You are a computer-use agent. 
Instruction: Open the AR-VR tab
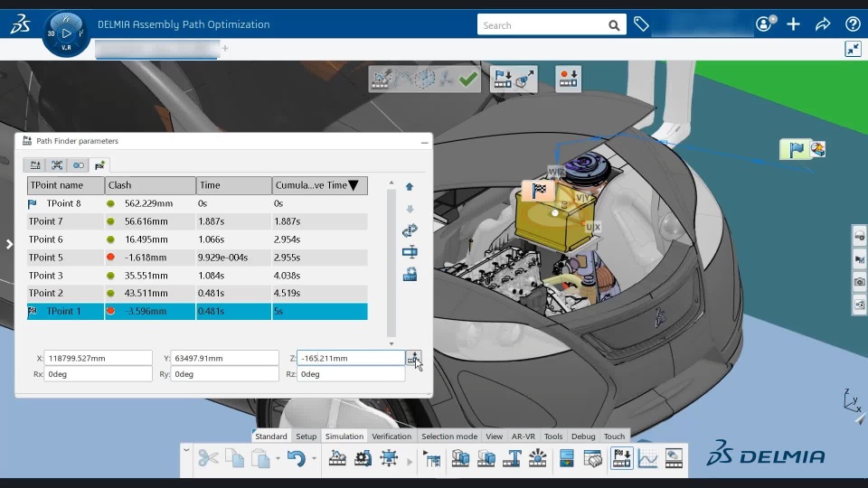point(524,436)
